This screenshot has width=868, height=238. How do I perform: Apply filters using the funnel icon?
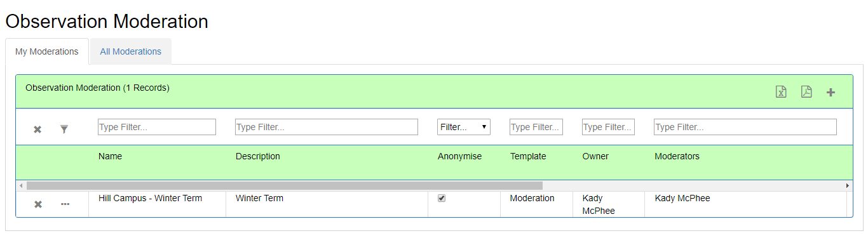tap(64, 129)
